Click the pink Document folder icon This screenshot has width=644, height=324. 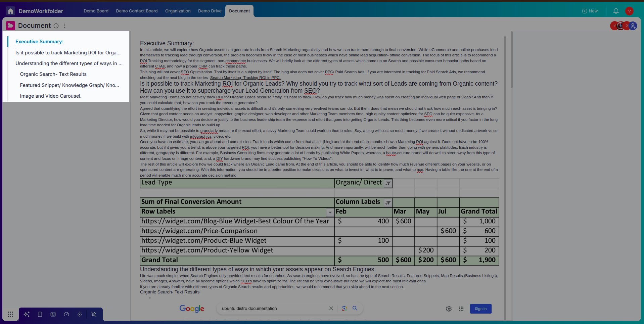[x=10, y=26]
